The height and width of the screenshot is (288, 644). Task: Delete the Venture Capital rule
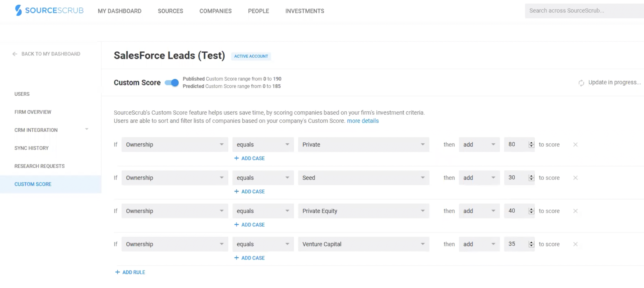pos(575,244)
